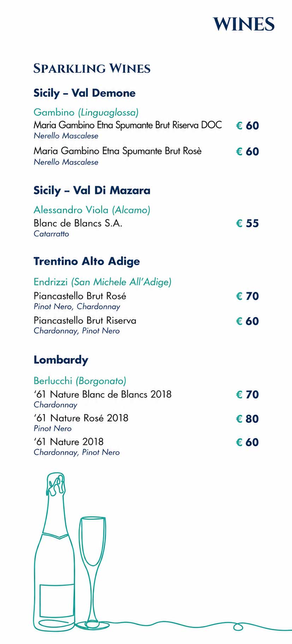Click the champagne bottle illustration
This screenshot has height=644, width=292.
[55, 552]
